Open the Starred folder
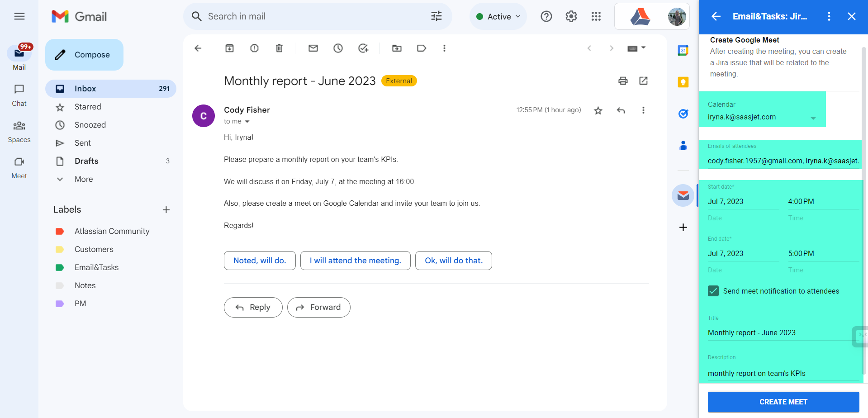The height and width of the screenshot is (418, 868). tap(111, 107)
